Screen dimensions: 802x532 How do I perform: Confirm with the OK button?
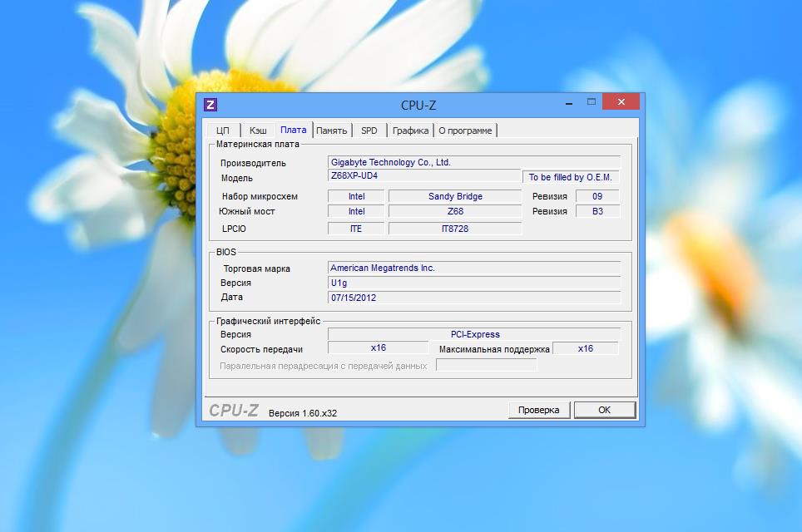coord(605,410)
